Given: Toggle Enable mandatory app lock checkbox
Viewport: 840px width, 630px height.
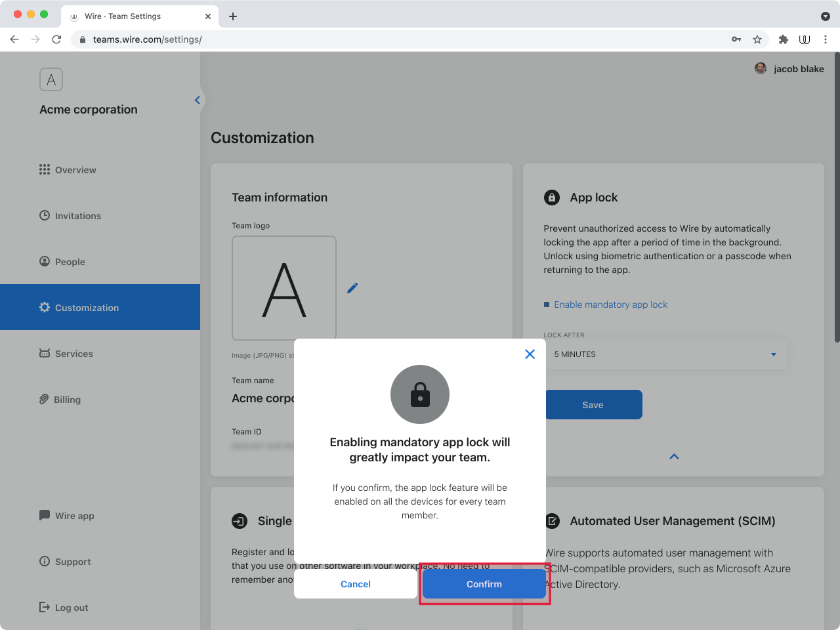Looking at the screenshot, I should [546, 304].
